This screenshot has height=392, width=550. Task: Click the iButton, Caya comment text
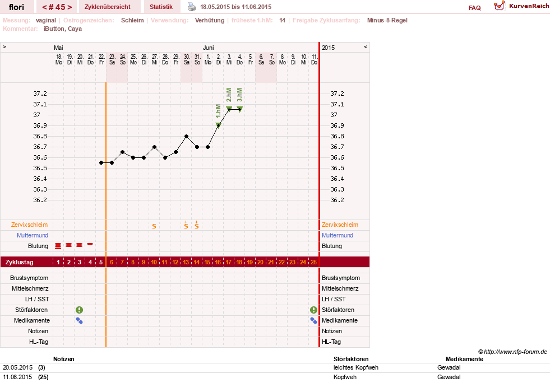click(63, 29)
